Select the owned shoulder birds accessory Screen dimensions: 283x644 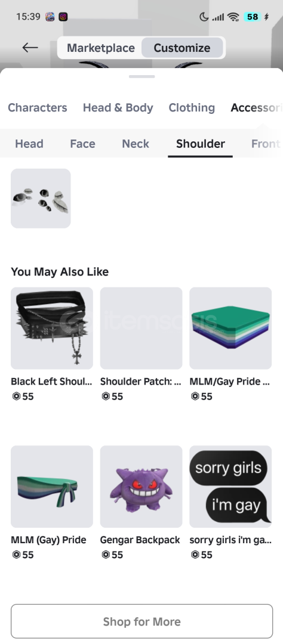[41, 199]
